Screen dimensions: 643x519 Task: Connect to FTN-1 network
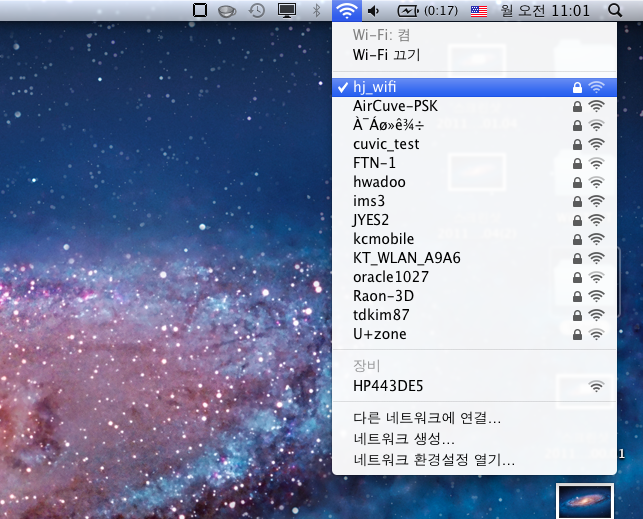(474, 163)
